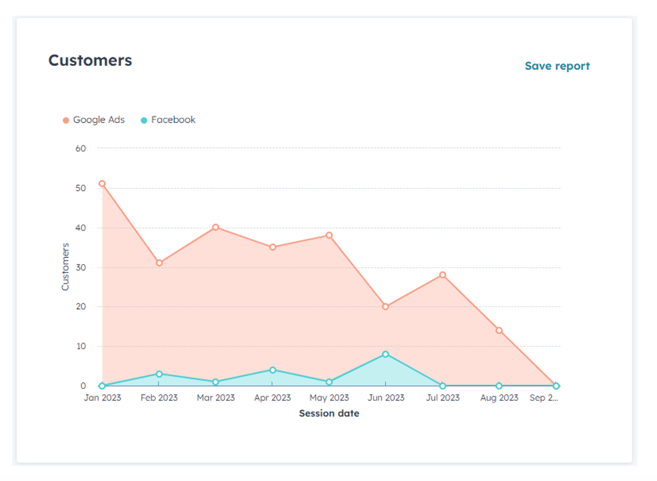Click the Apr 2023 axis label

[272, 398]
